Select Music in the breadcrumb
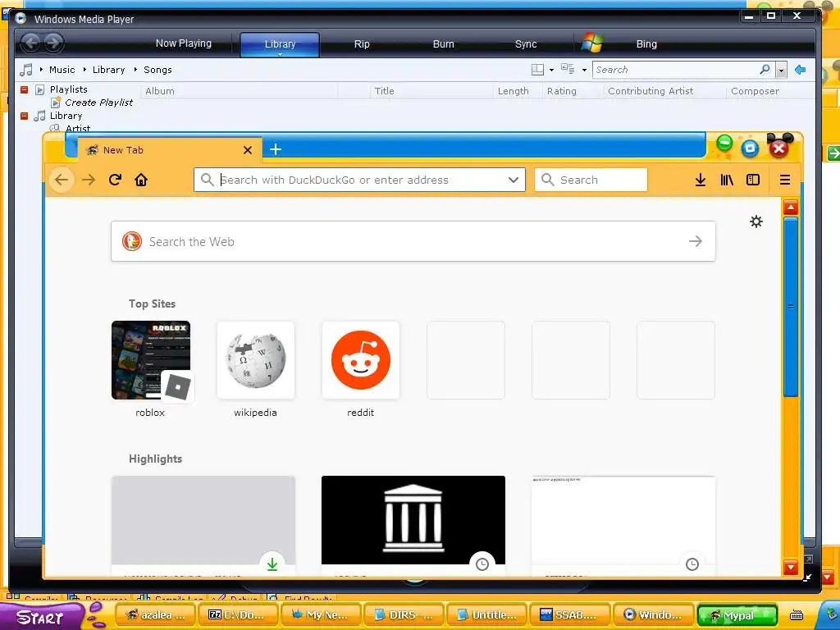 [x=62, y=70]
